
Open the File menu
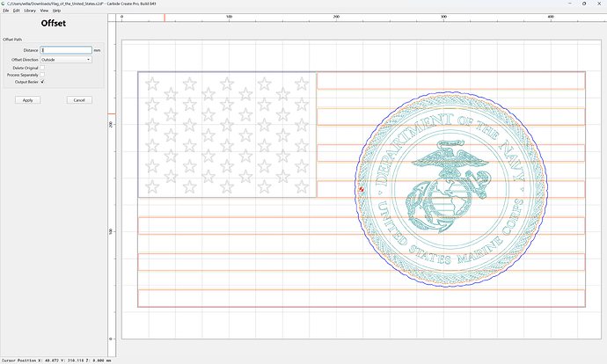[x=6, y=11]
